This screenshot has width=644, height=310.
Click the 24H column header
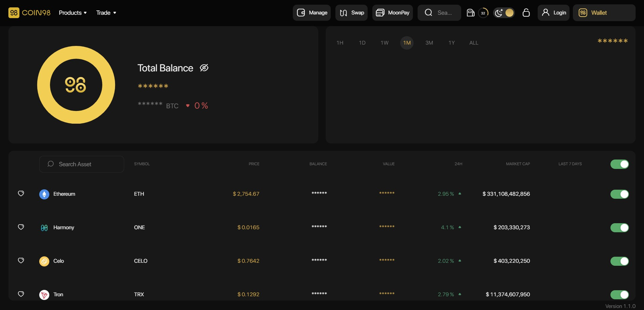point(458,164)
